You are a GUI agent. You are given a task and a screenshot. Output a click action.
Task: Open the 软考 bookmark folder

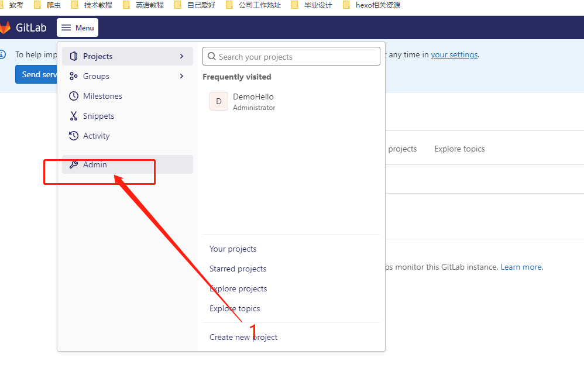[x=12, y=5]
